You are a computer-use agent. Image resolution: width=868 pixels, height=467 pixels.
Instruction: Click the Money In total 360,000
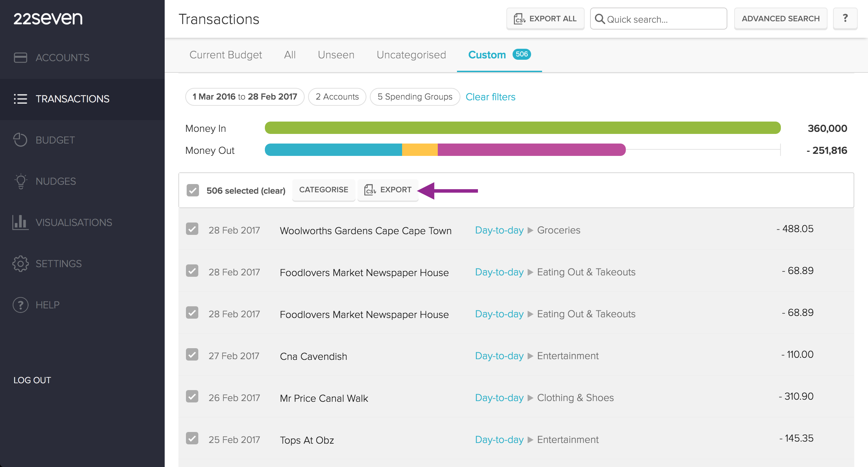[x=828, y=128]
